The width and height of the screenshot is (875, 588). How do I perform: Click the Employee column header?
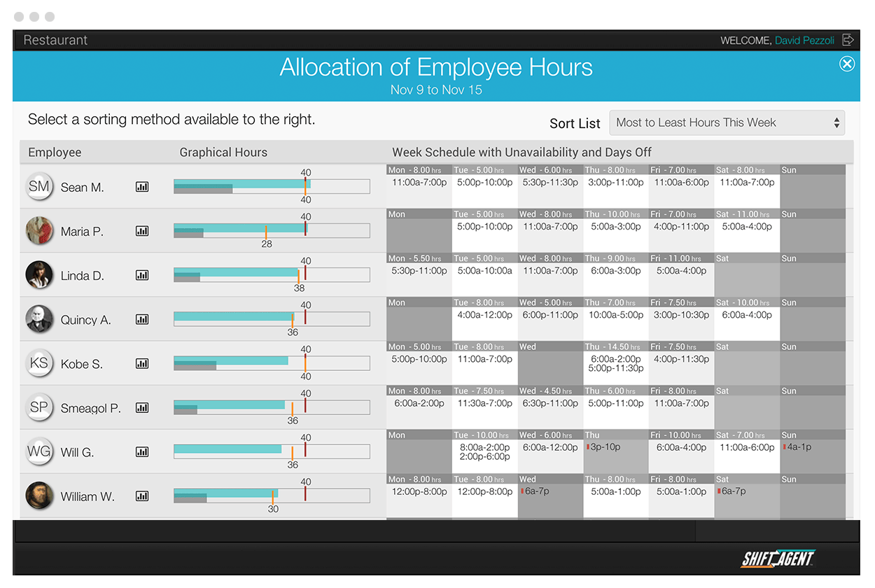[55, 152]
